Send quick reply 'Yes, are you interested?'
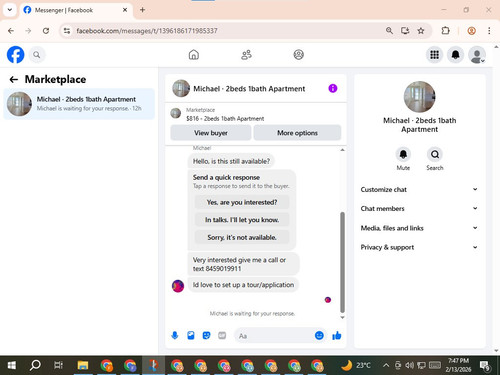500x375 pixels. coord(242,202)
